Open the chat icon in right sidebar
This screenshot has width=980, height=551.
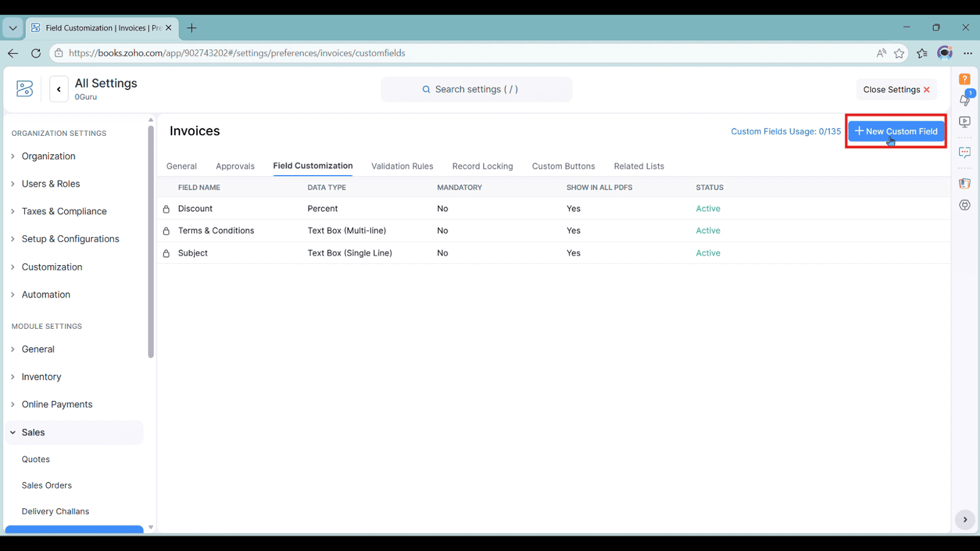click(965, 152)
